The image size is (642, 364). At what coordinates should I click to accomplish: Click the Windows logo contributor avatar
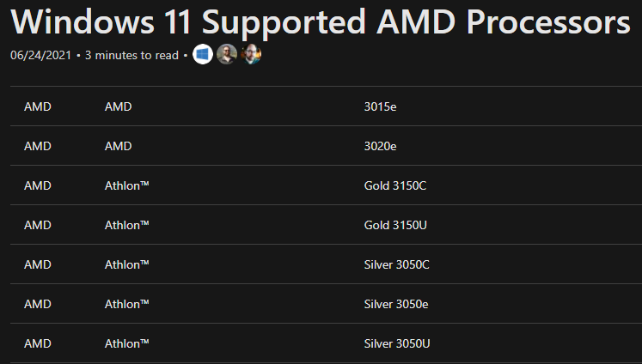(x=203, y=54)
